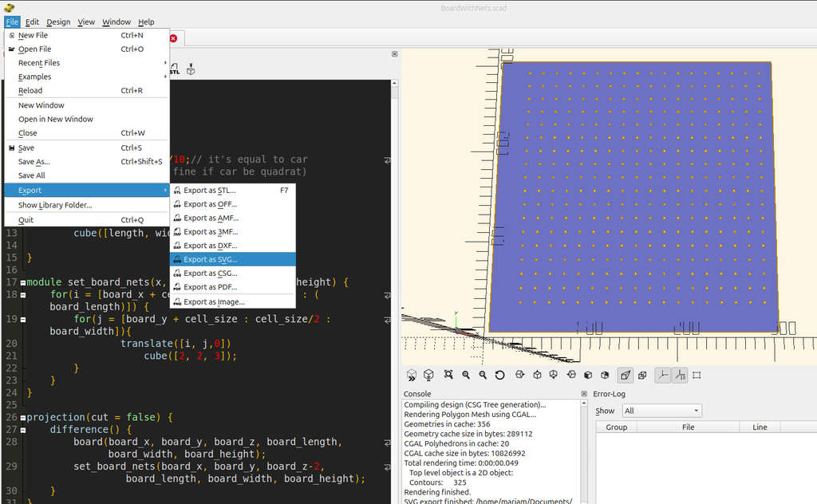Click the send to 3D printer icon
The width and height of the screenshot is (817, 504).
click(x=191, y=70)
